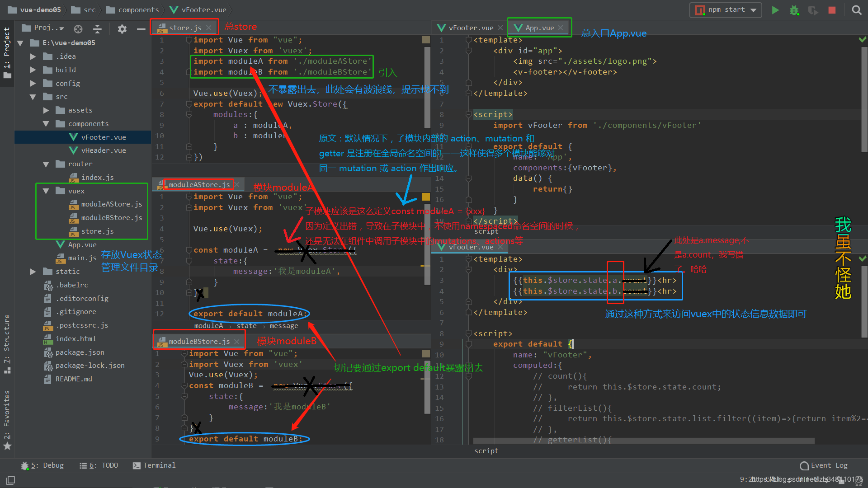
Task: Click the project locate target icon
Action: click(78, 29)
